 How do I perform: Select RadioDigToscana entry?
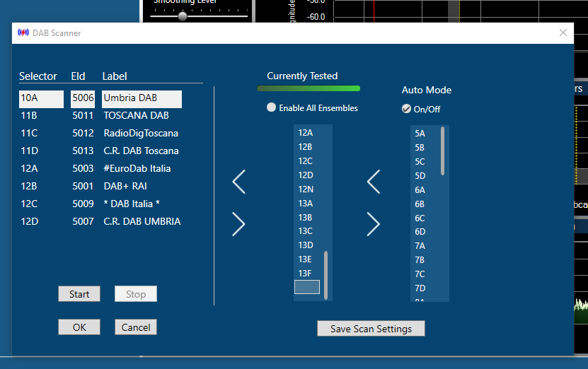[141, 133]
